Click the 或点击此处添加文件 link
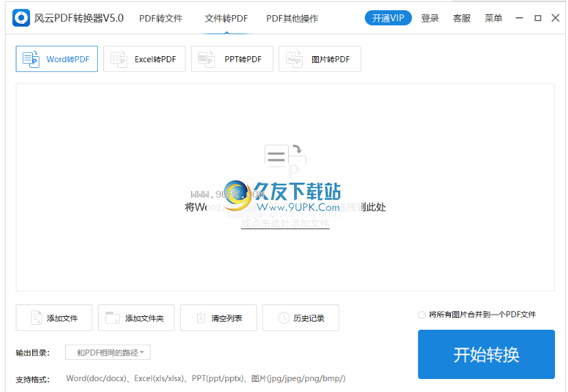This screenshot has height=392, width=568. pyautogui.click(x=285, y=224)
